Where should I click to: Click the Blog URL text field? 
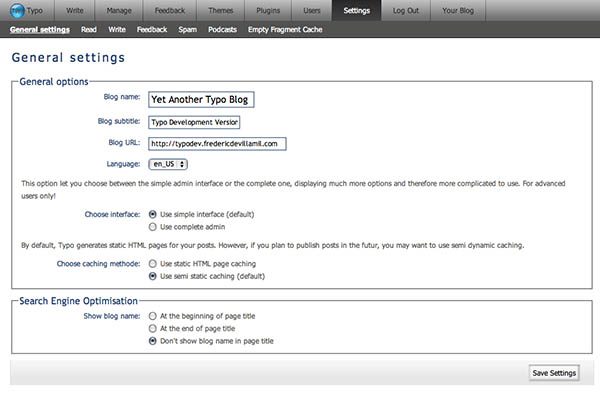click(217, 143)
